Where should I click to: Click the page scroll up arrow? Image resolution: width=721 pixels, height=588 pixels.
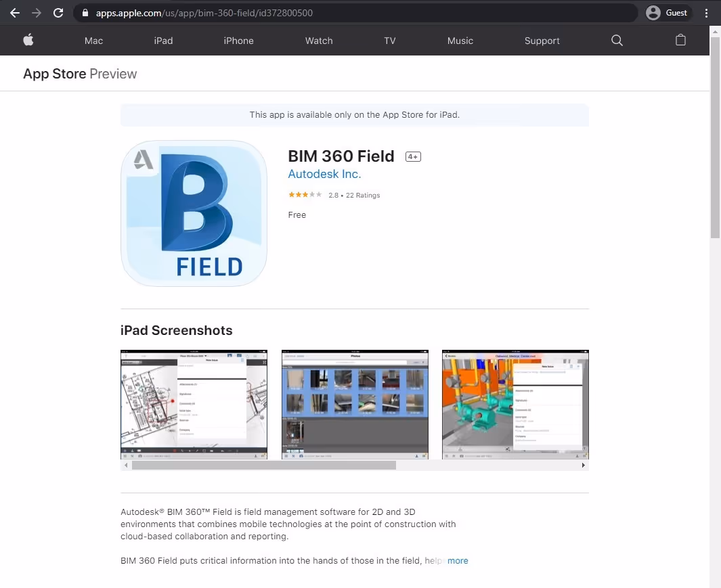[715, 31]
